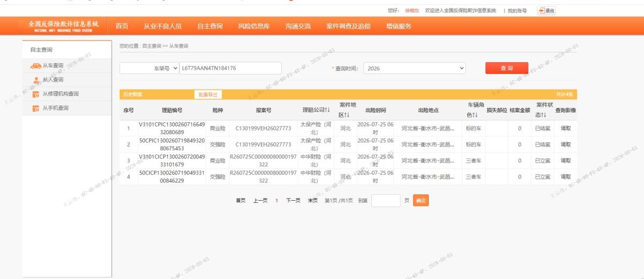The width and height of the screenshot is (644, 279).
Task: Click 标的车 in row 2
Action: pos(474,144)
